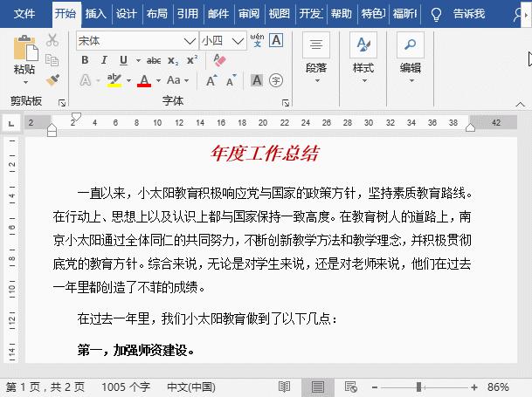This screenshot has width=532, height=397.
Task: Expand underline style arrow
Action: pyautogui.click(x=138, y=61)
